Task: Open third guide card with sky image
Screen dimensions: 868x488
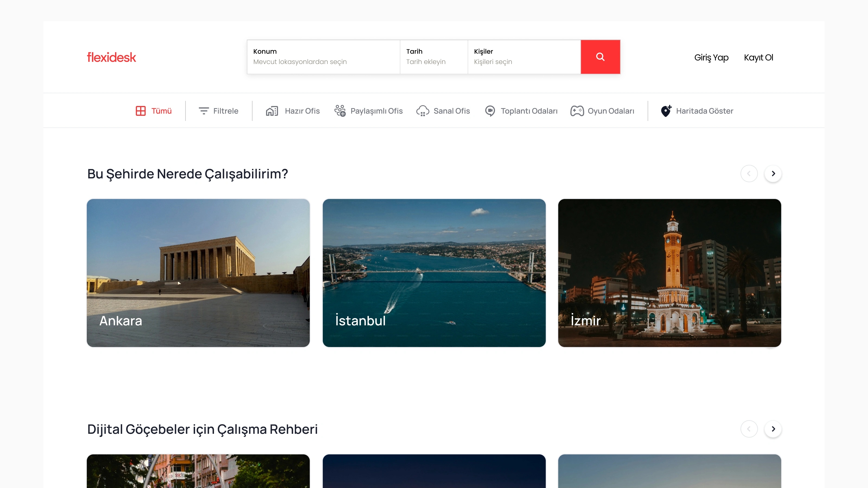Action: point(669,471)
